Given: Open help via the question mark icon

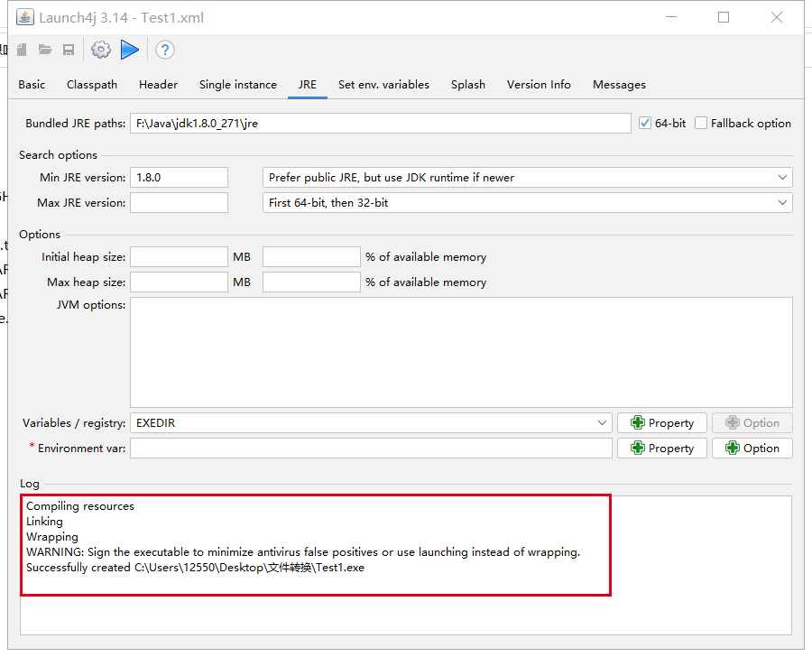Looking at the screenshot, I should (164, 51).
